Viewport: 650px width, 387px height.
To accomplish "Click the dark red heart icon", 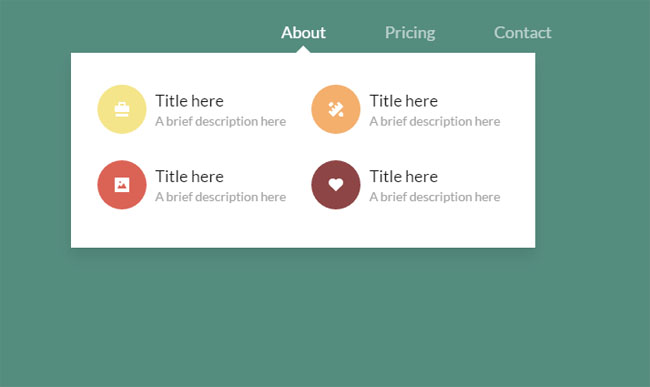I will click(336, 185).
